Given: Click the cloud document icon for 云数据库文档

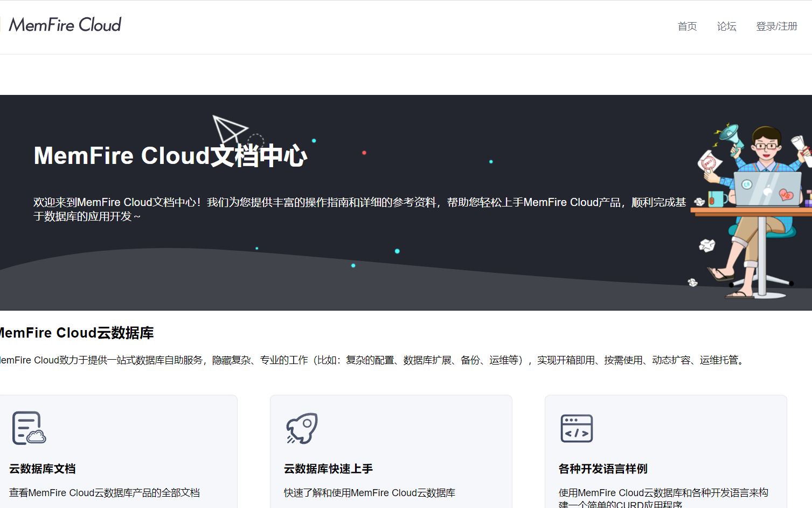Looking at the screenshot, I should tap(29, 428).
